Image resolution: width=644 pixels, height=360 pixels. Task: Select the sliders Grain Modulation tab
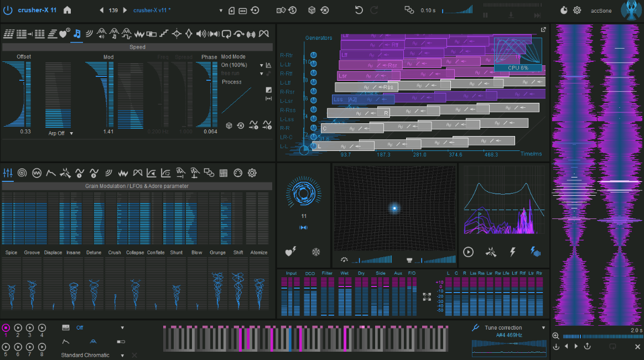pyautogui.click(x=8, y=173)
